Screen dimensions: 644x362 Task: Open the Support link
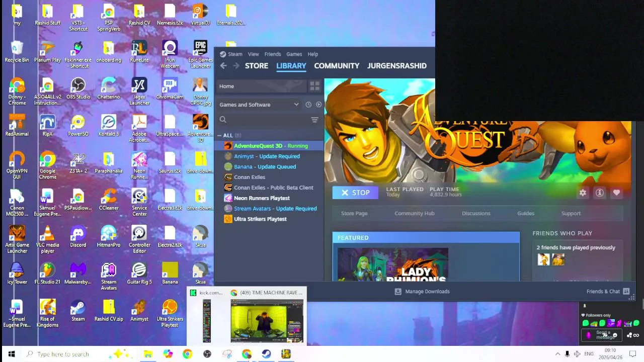[x=571, y=213]
